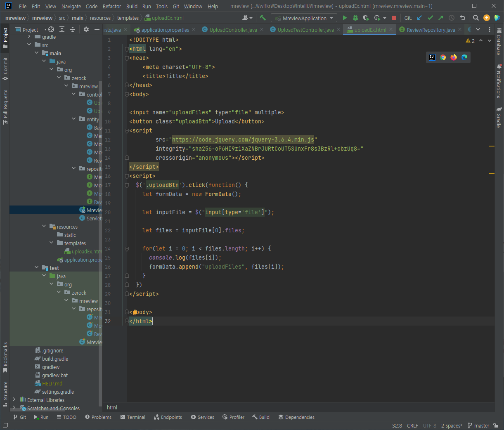Collapse the templates folder
This screenshot has width=504, height=430.
point(52,243)
